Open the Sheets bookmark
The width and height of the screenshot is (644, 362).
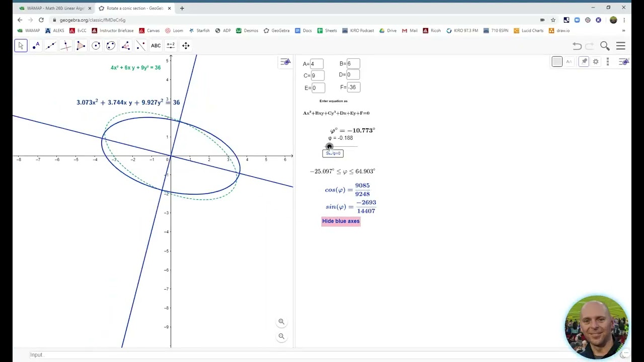click(327, 31)
